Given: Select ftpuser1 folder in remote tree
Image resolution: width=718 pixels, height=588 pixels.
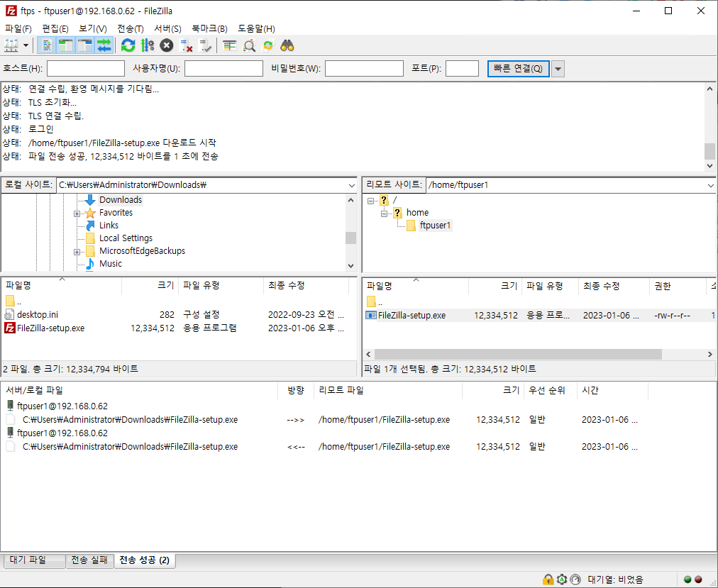Looking at the screenshot, I should 435,226.
